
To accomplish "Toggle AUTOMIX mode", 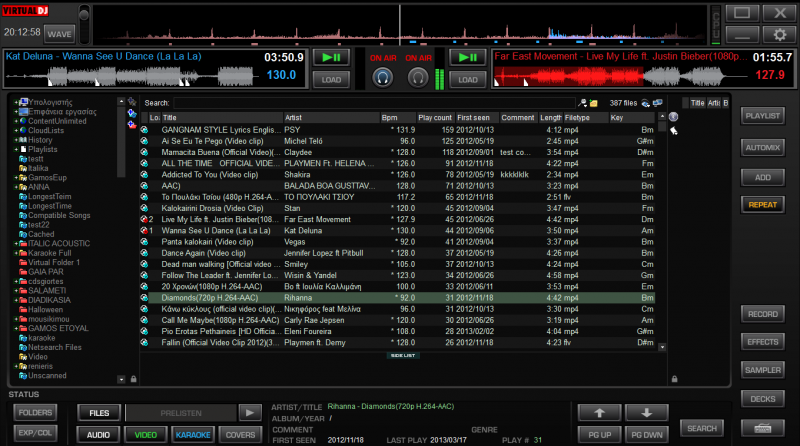I will (763, 147).
